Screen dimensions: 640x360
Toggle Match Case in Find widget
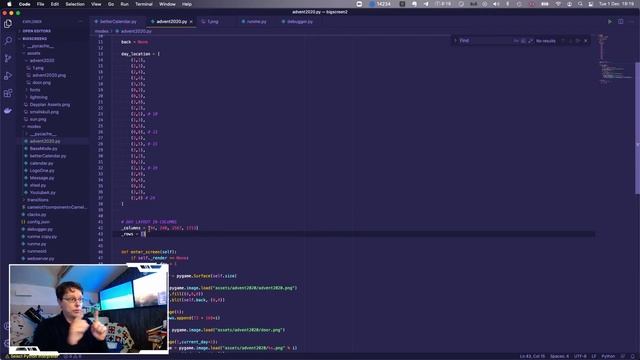516,41
